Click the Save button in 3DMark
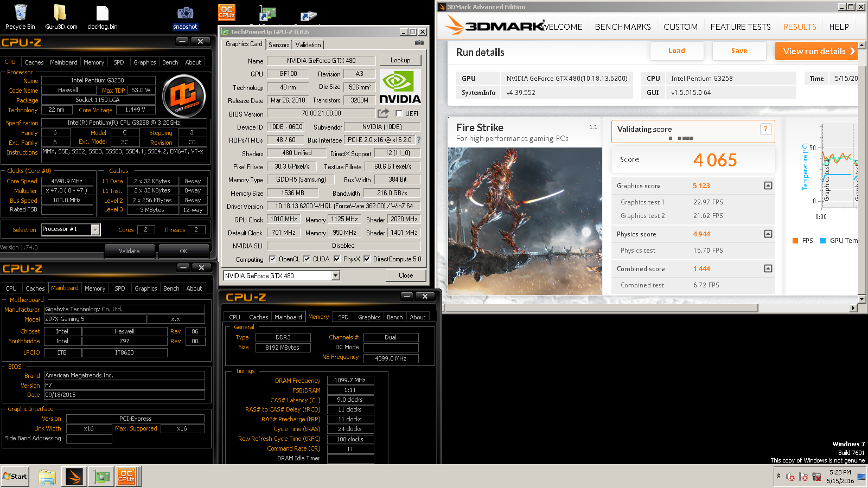 739,51
